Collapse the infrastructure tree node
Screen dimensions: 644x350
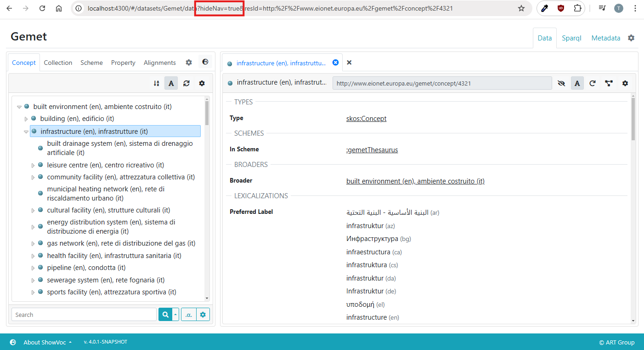(x=26, y=132)
